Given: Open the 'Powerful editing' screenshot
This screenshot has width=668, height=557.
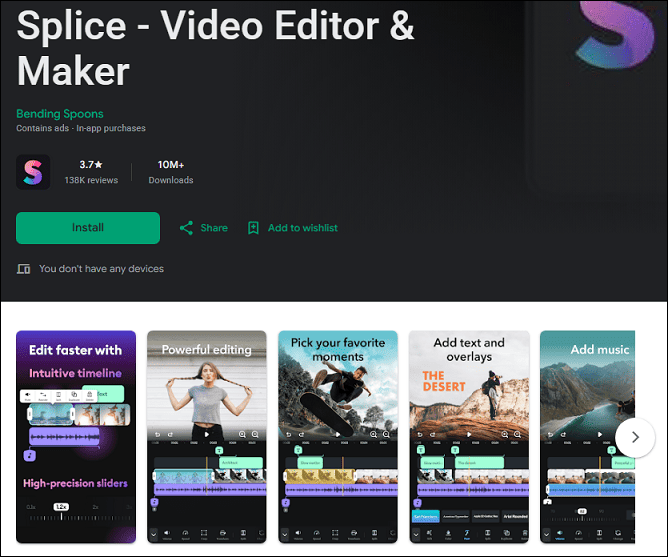Looking at the screenshot, I should point(207,437).
